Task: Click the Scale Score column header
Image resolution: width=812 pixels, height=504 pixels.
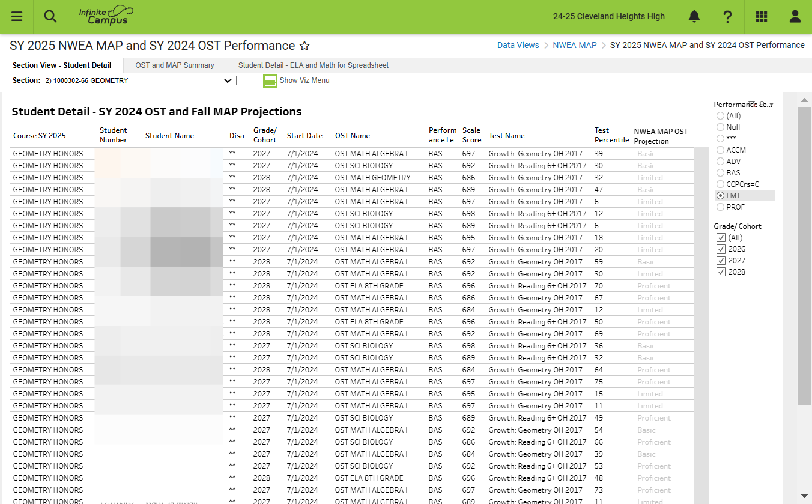Action: click(472, 135)
